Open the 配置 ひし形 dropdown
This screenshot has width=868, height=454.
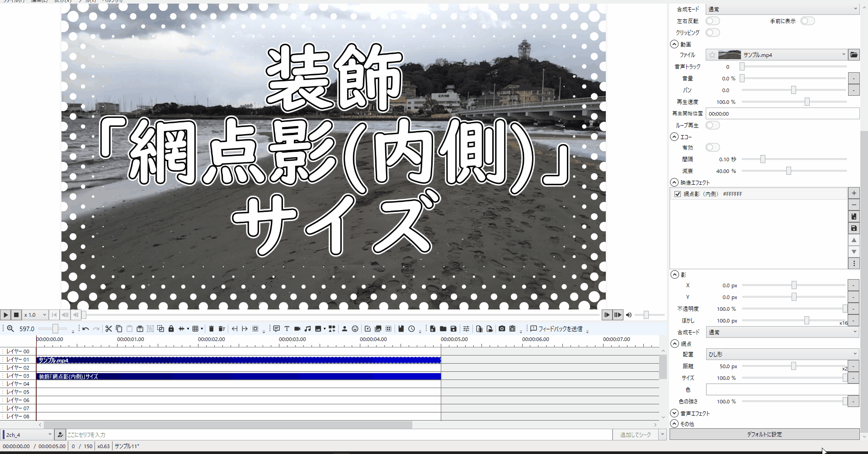click(x=782, y=354)
